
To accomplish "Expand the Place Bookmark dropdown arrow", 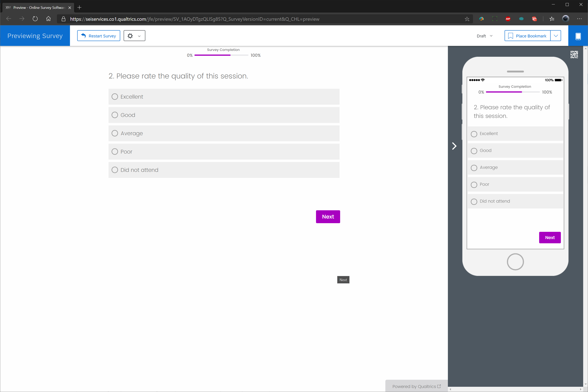I will (x=556, y=36).
